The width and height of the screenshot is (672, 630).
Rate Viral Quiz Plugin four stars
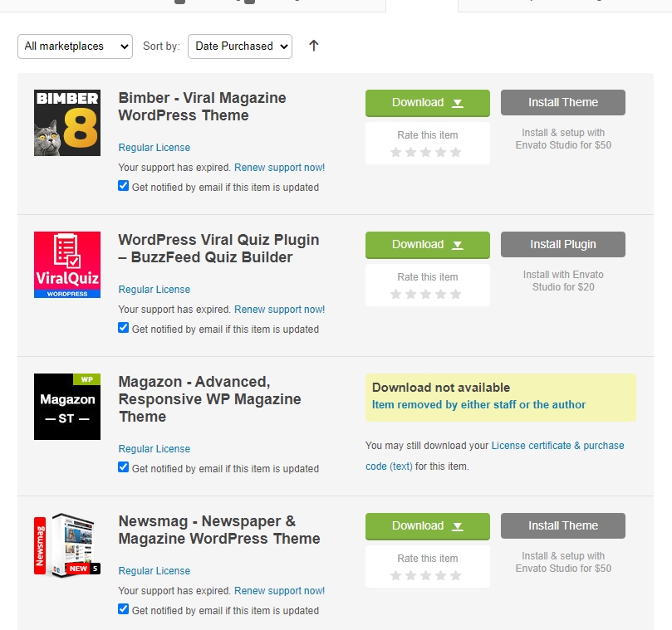(440, 294)
